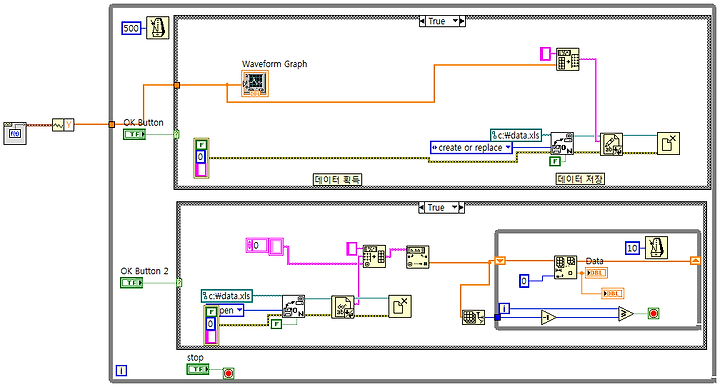Select the 데이터 저장 label
This screenshot has height=387, width=720.
point(580,179)
